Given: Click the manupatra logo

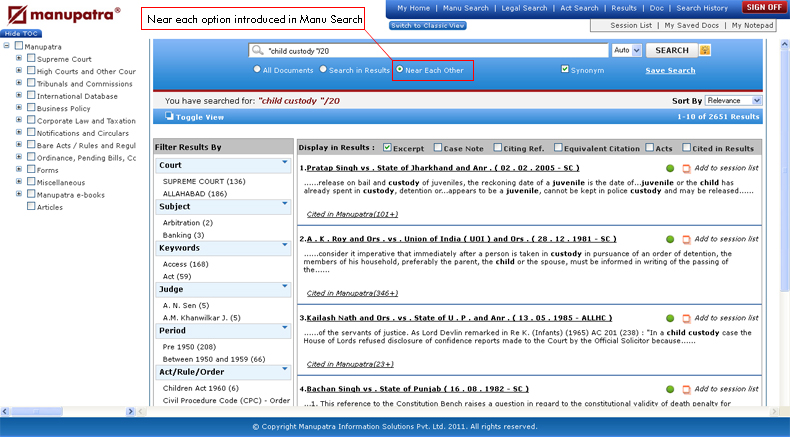Looking at the screenshot, I should click(x=64, y=15).
